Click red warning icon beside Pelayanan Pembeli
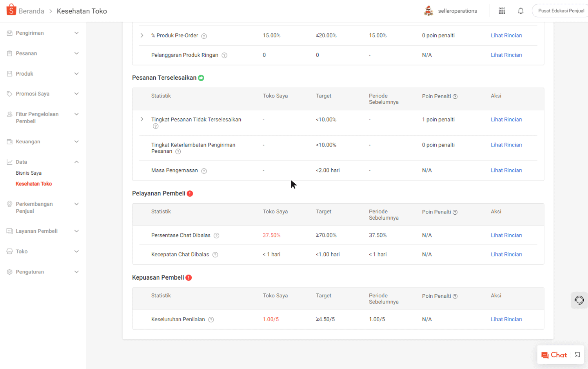 pyautogui.click(x=190, y=194)
